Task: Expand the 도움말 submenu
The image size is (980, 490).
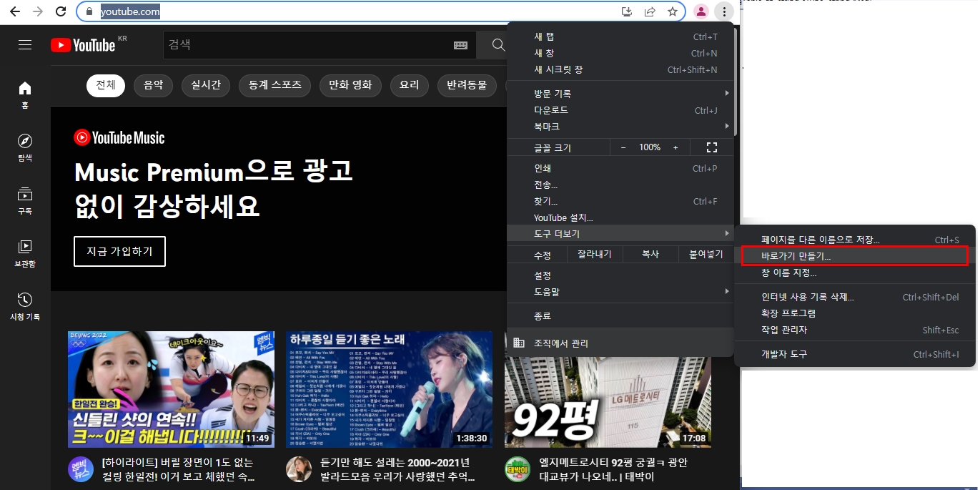Action: coord(620,292)
